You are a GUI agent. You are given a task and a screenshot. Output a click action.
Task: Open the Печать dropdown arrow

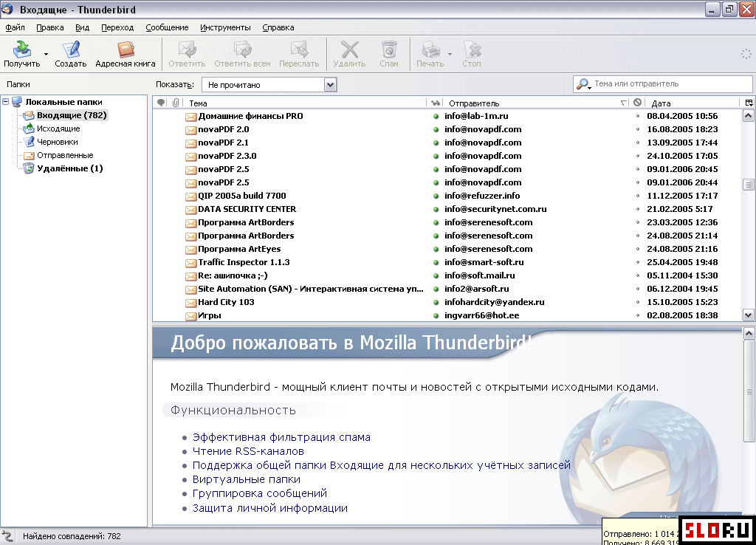pyautogui.click(x=450, y=54)
